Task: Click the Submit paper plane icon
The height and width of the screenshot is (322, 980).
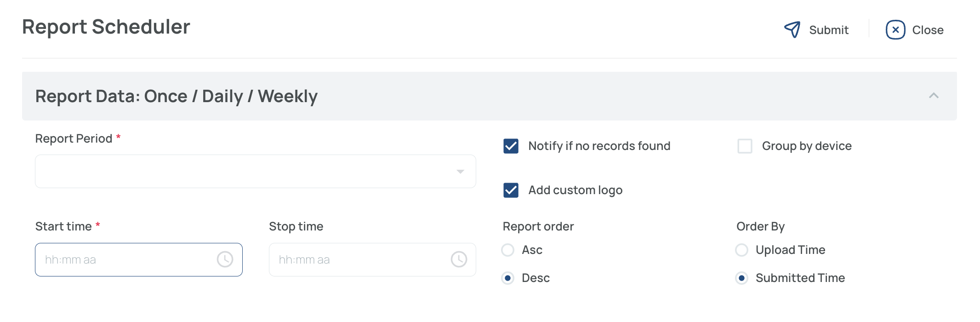Action: coord(792,30)
